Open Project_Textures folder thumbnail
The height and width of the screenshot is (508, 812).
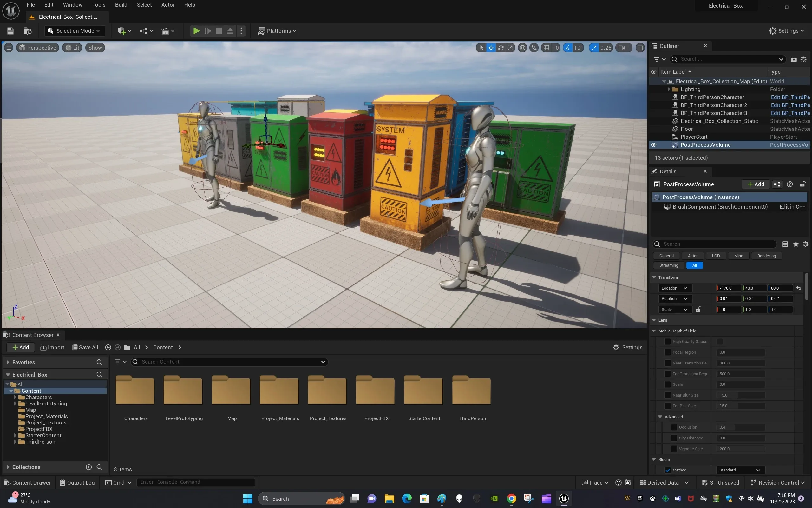click(x=327, y=390)
